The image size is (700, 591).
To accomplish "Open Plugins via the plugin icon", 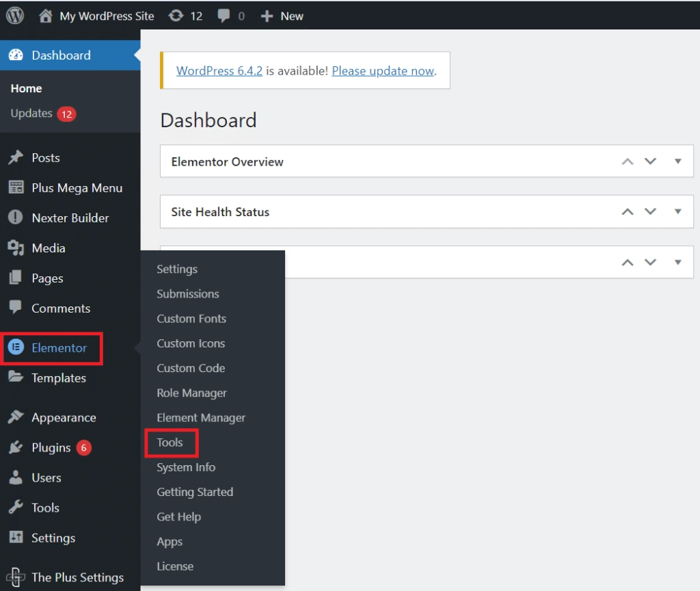I will [x=15, y=447].
